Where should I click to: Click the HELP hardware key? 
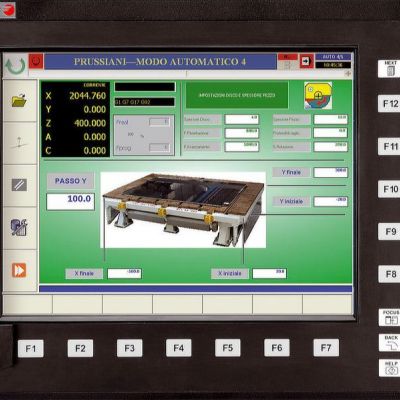coord(390,368)
